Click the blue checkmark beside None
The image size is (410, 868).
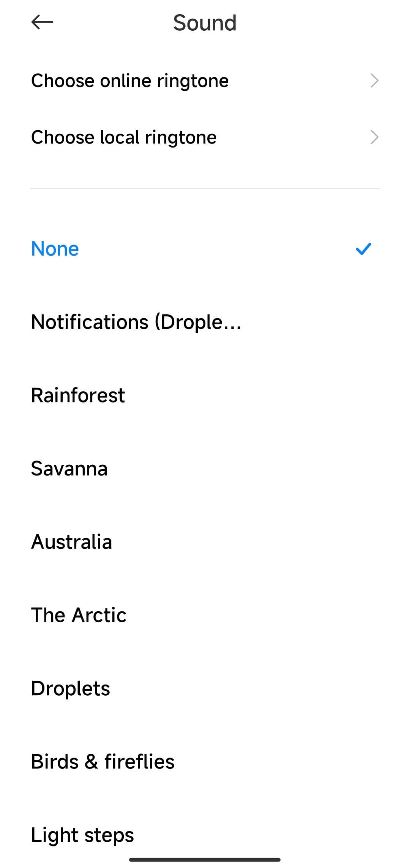[363, 249]
